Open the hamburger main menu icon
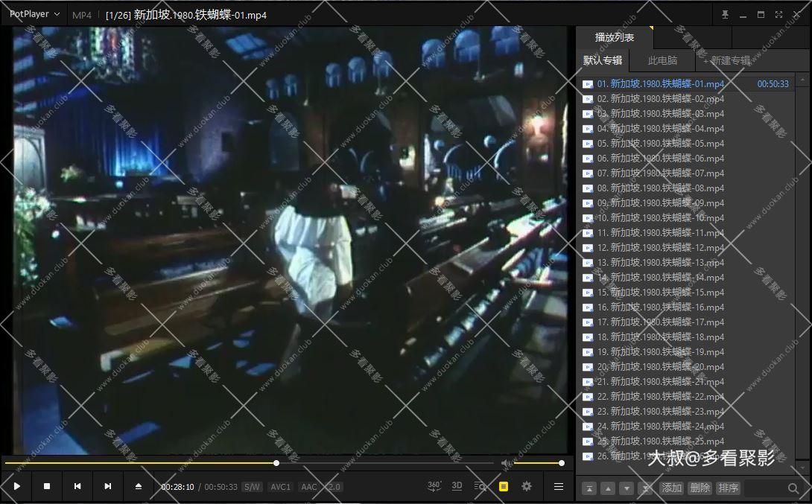 [x=558, y=486]
